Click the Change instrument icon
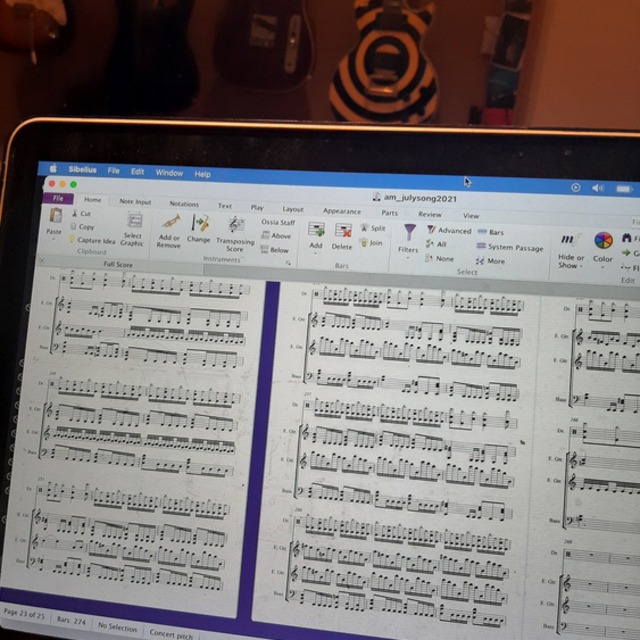This screenshot has height=640, width=640. click(x=200, y=223)
